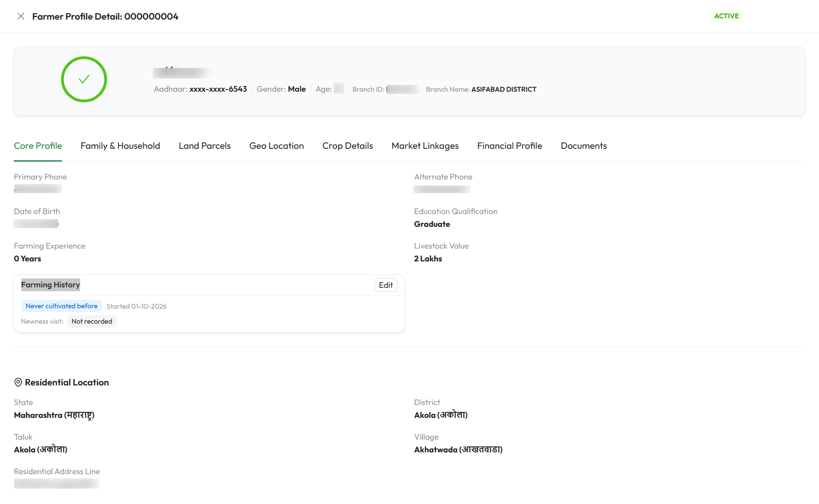Click the Farming History heading
This screenshot has width=819, height=504.
pyautogui.click(x=50, y=285)
